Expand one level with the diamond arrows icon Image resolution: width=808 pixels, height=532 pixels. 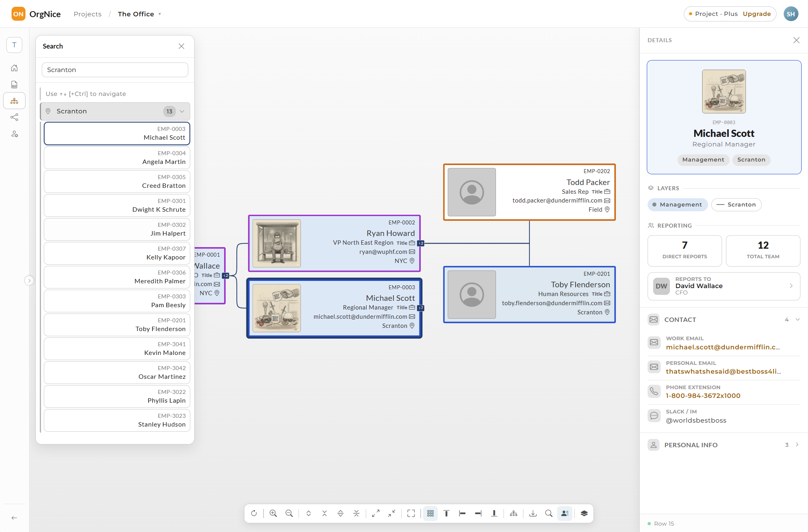pos(308,513)
